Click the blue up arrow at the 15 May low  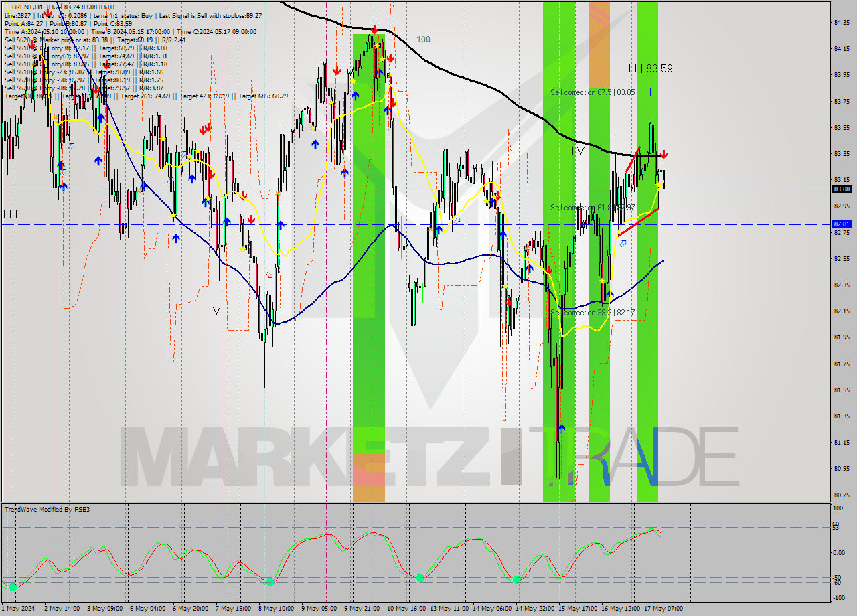click(562, 428)
